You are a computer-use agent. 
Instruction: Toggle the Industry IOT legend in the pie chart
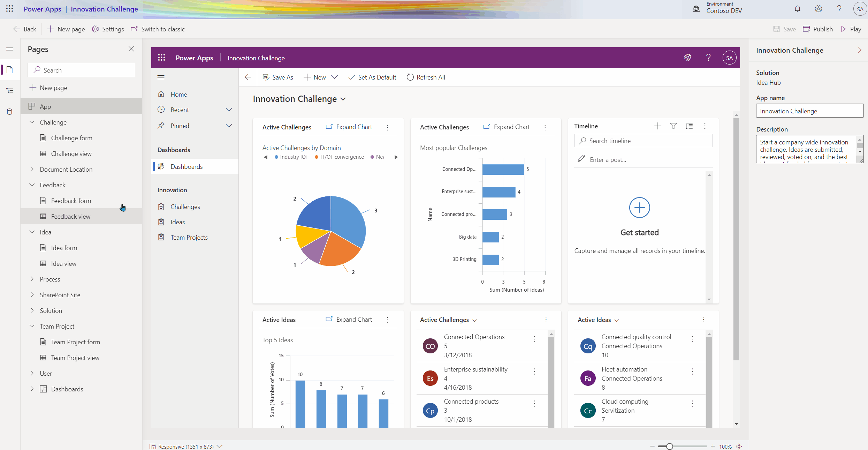click(x=291, y=157)
